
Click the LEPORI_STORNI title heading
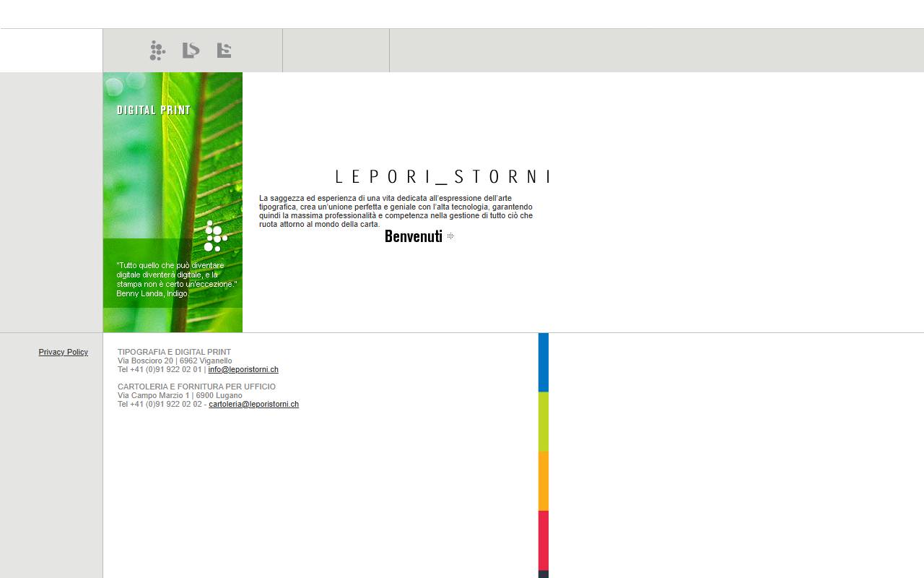tap(443, 176)
